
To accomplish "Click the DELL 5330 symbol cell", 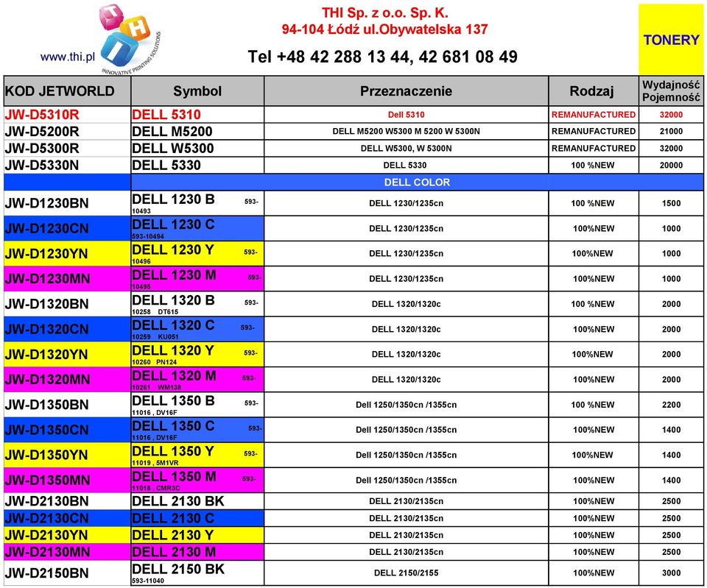I will [197, 166].
